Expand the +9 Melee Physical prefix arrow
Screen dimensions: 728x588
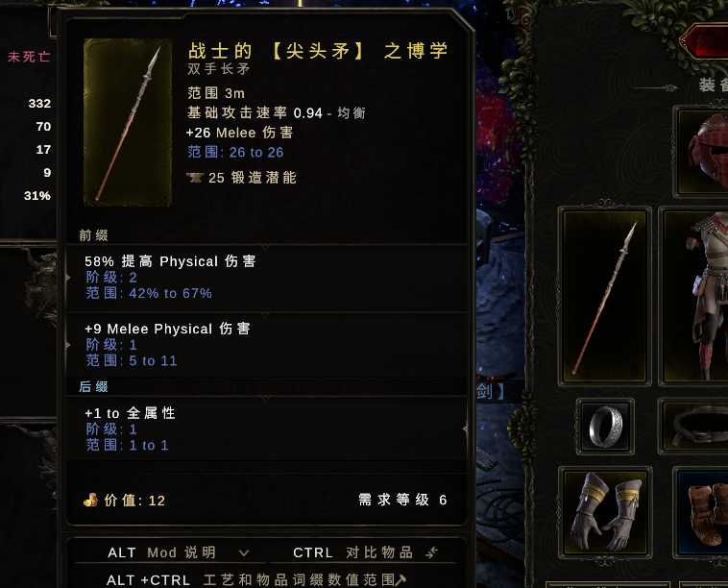(x=68, y=345)
